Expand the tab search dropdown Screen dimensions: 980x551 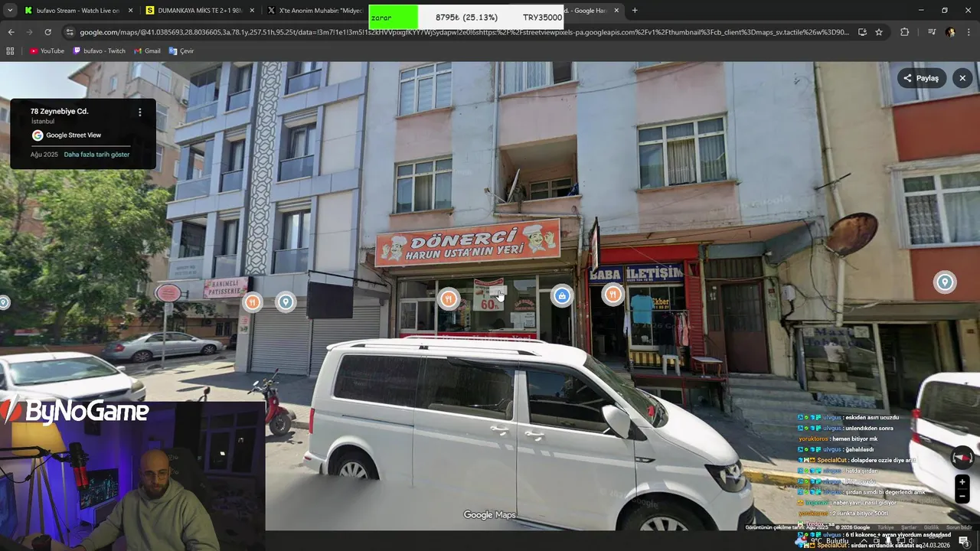[9, 11]
